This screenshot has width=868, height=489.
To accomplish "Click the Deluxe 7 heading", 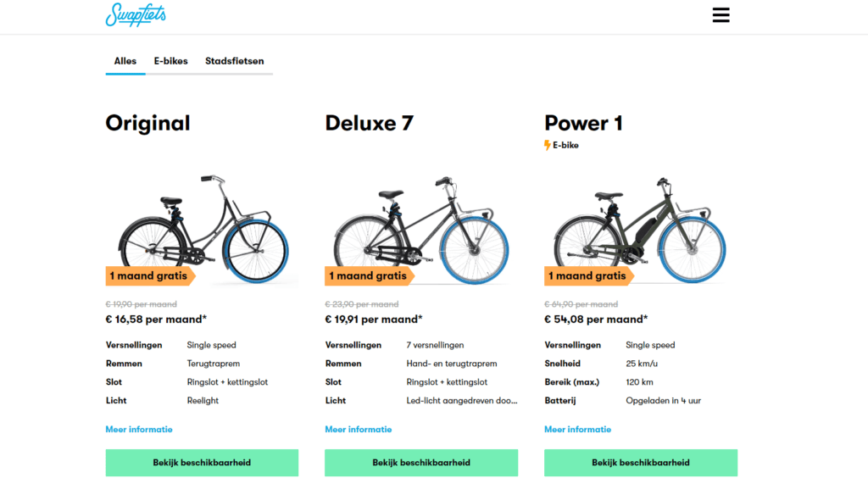I will [370, 123].
